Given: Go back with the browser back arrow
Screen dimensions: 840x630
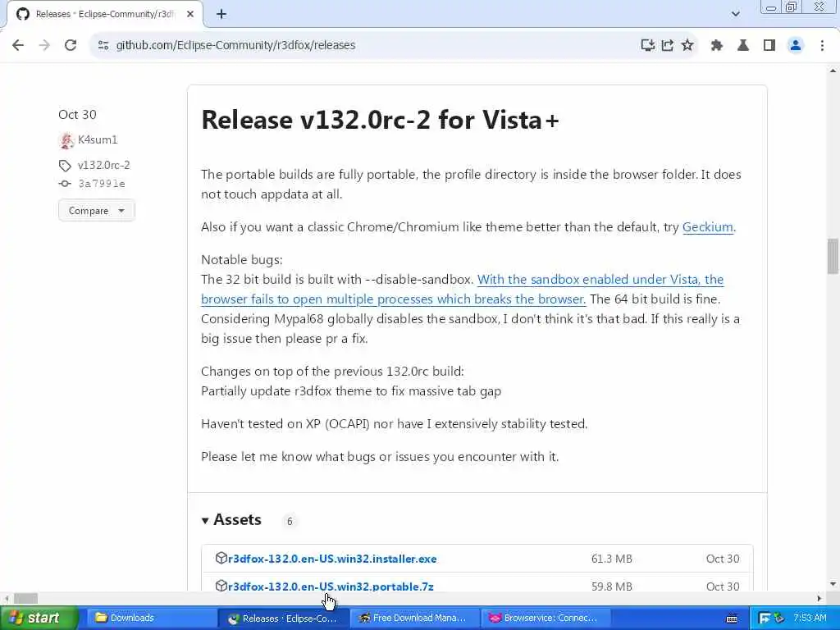Looking at the screenshot, I should tap(18, 45).
